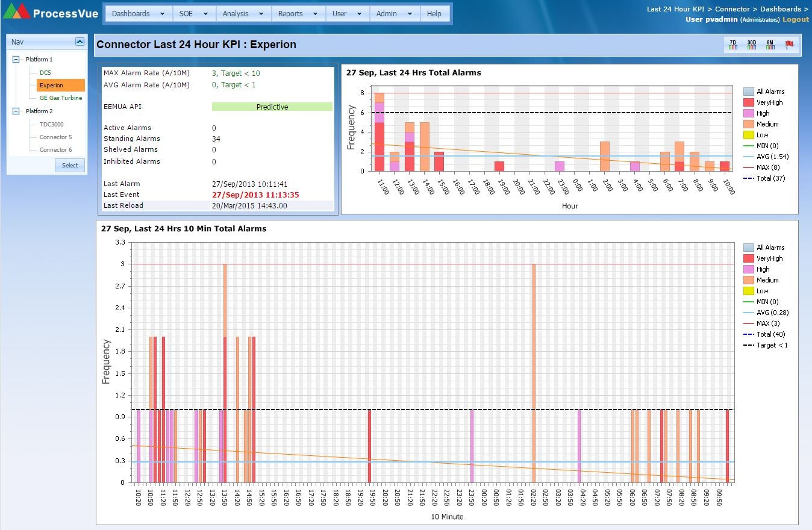
Task: Click the Low swatch in hourly chart legend
Action: (x=749, y=135)
